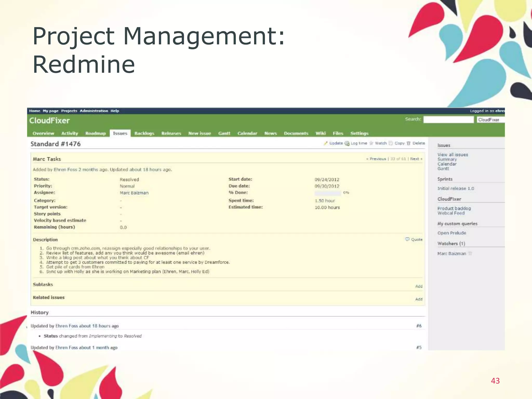Switch to the Wiki tab
The height and width of the screenshot is (399, 532).
pyautogui.click(x=321, y=133)
